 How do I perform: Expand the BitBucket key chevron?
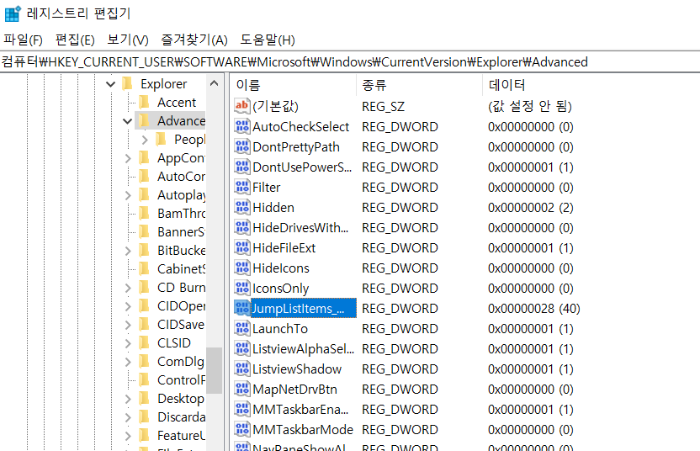[128, 251]
